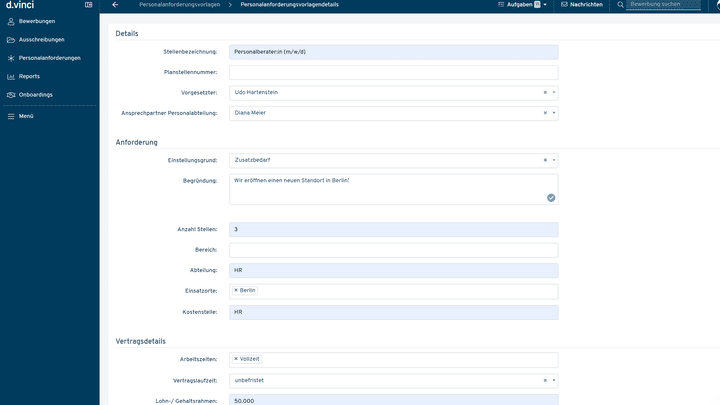Clear the Vorgesetzter selection Udo Hartenstein
This screenshot has height=405, width=720.
(x=545, y=92)
